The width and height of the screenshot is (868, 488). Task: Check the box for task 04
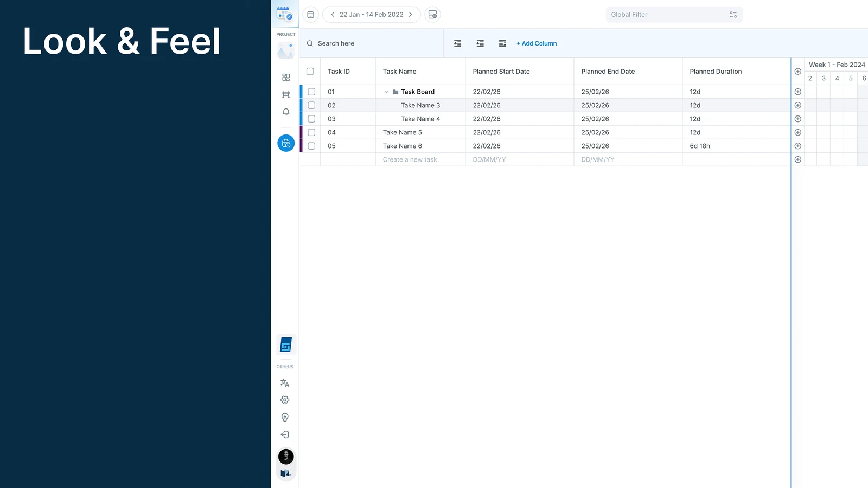[311, 132]
